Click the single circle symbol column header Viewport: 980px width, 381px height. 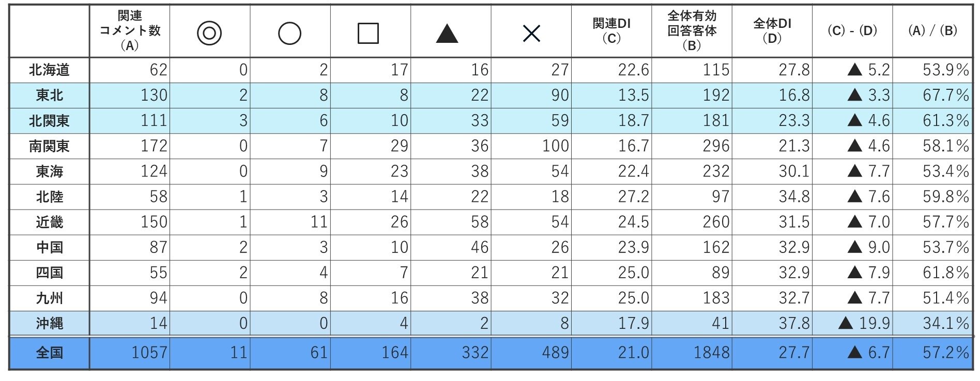tap(289, 34)
